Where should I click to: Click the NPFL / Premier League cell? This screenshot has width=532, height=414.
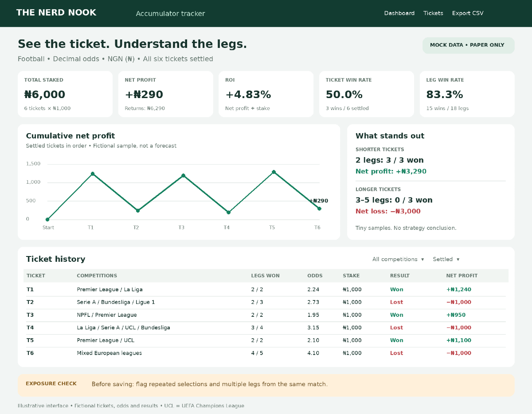click(107, 315)
